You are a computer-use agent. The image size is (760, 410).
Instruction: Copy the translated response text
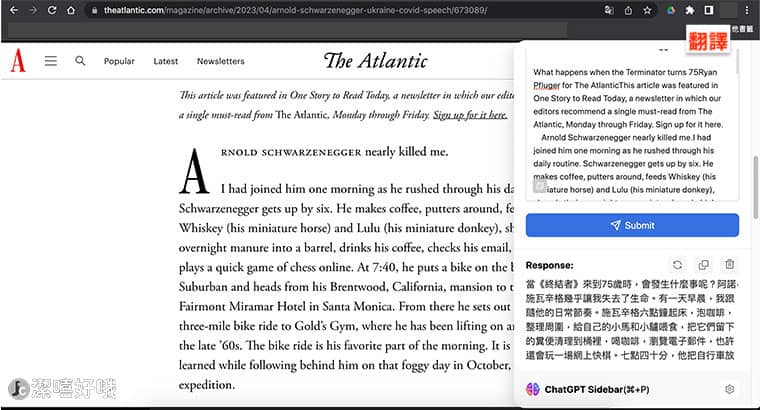click(x=703, y=265)
